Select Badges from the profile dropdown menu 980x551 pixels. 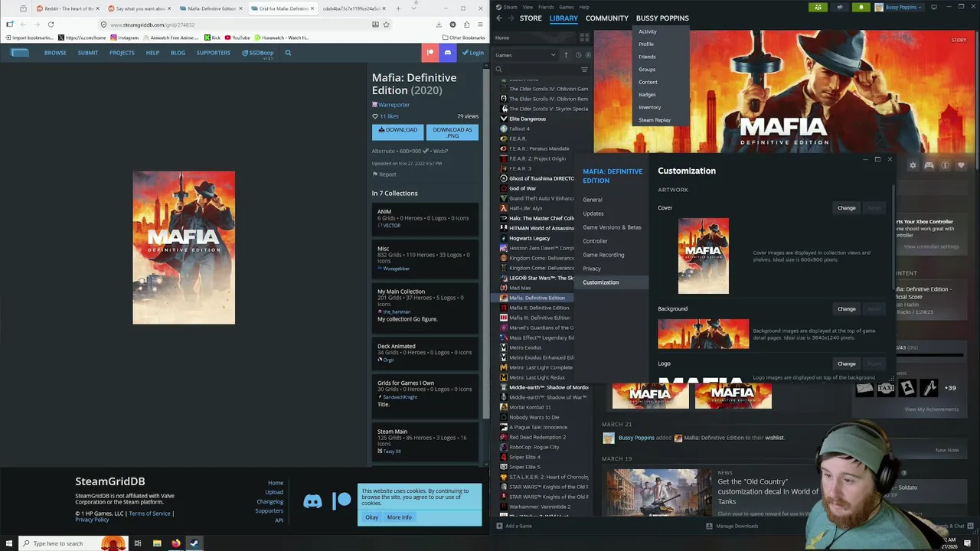tap(647, 95)
